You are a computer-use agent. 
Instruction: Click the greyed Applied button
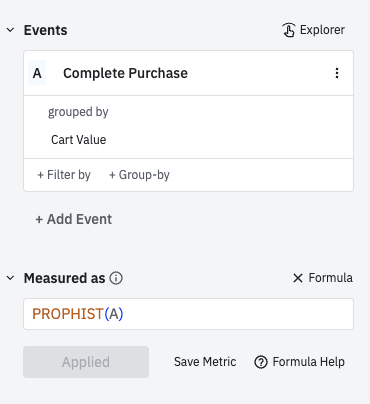coord(86,362)
